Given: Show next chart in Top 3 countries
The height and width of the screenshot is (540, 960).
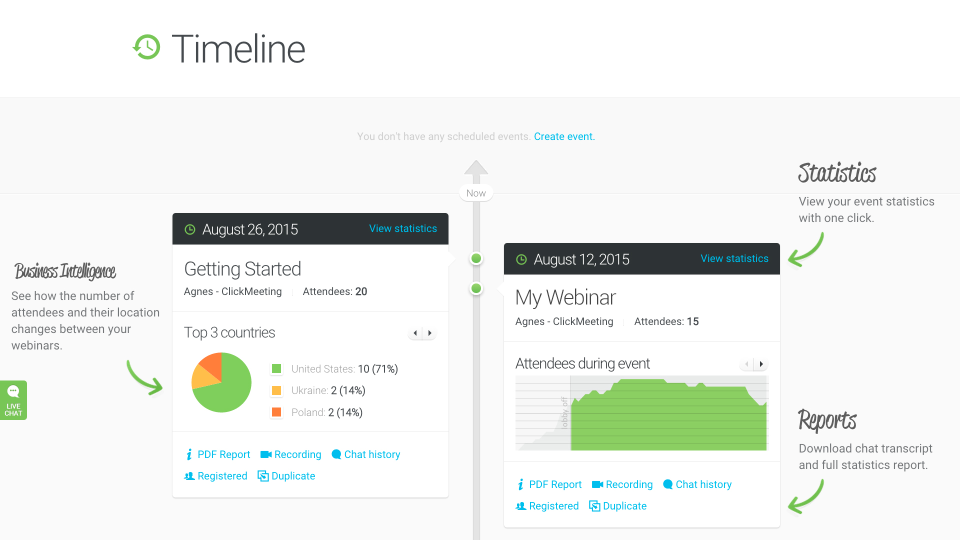Looking at the screenshot, I should click(430, 333).
